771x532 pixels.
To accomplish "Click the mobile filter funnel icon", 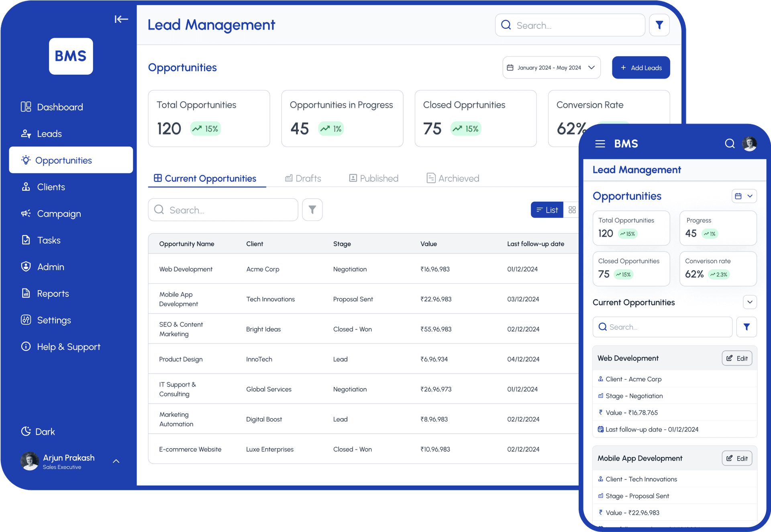I will (x=746, y=327).
